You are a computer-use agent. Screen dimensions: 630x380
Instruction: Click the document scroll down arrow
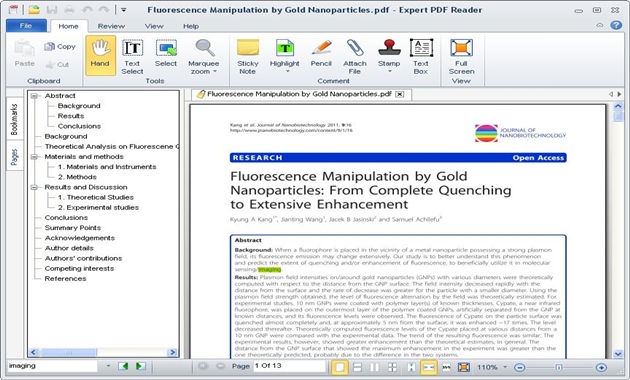[x=618, y=354]
